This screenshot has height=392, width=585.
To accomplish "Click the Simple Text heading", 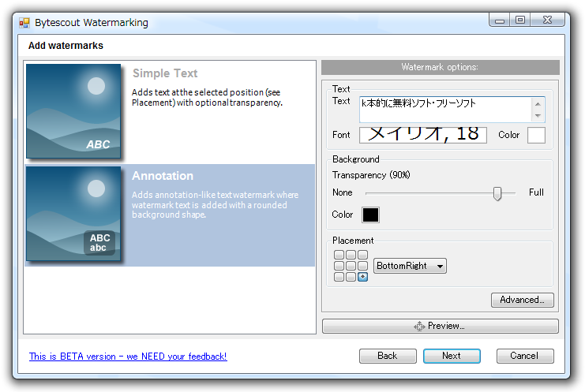I will coord(165,73).
